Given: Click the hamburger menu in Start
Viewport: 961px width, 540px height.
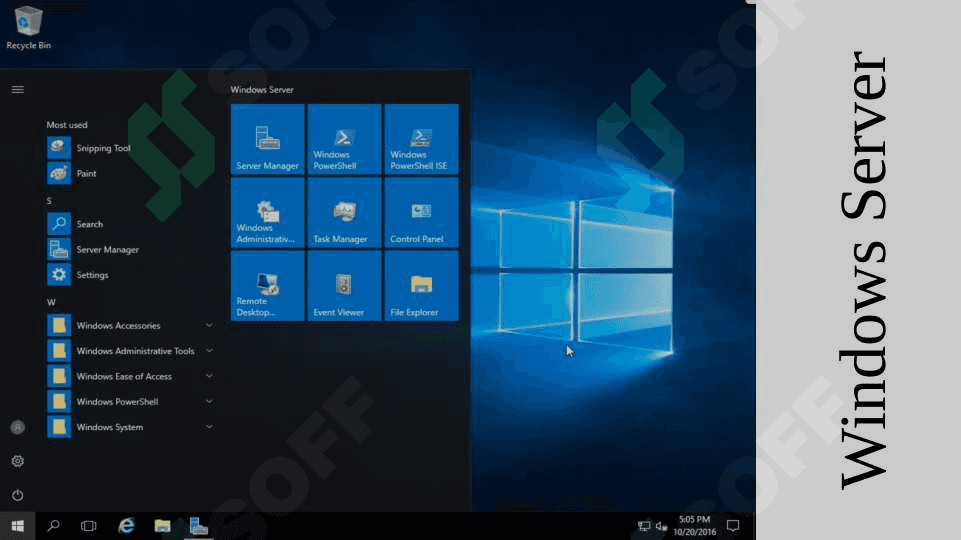Looking at the screenshot, I should pos(18,89).
